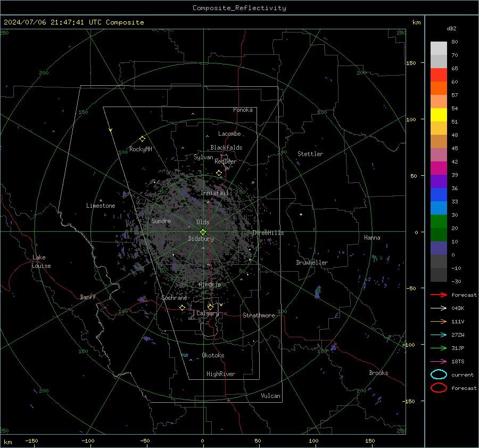This screenshot has height=448, width=479.
Task: Click the cyan 'current' ellipse legend icon
Action: pyautogui.click(x=439, y=374)
